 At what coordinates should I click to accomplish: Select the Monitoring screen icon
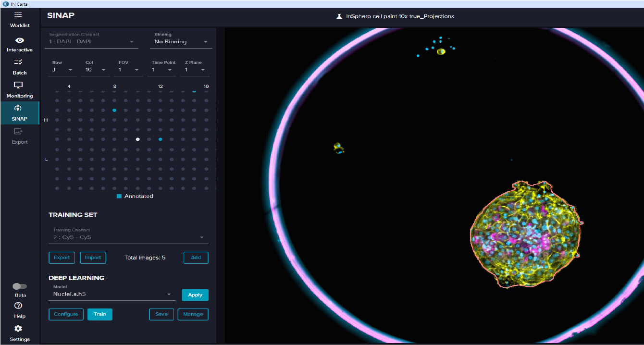click(x=18, y=85)
